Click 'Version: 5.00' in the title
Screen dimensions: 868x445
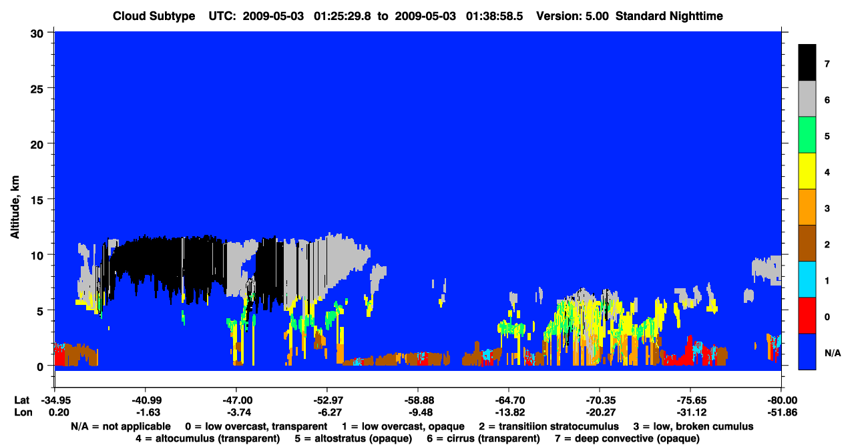[572, 15]
